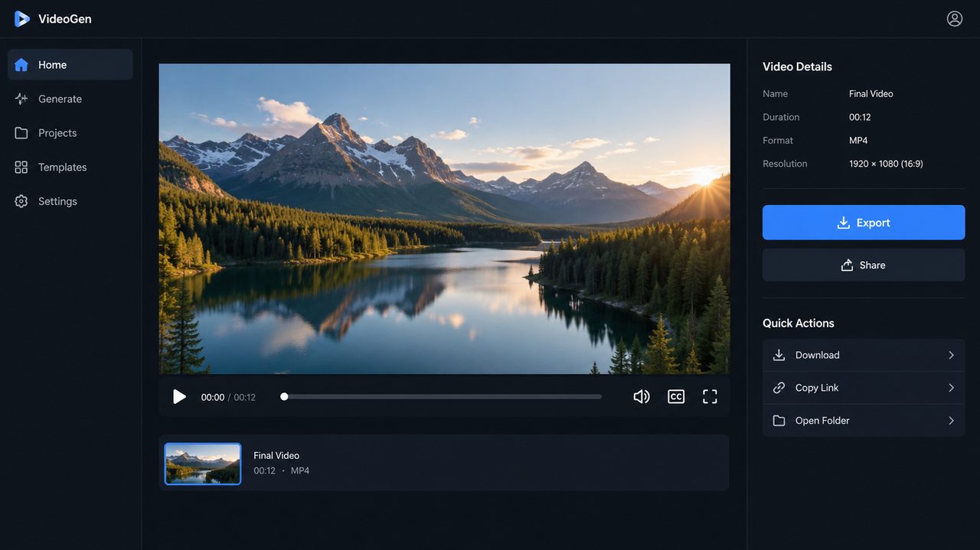Open Settings via the gear icon
The height and width of the screenshot is (550, 980).
[x=21, y=201]
